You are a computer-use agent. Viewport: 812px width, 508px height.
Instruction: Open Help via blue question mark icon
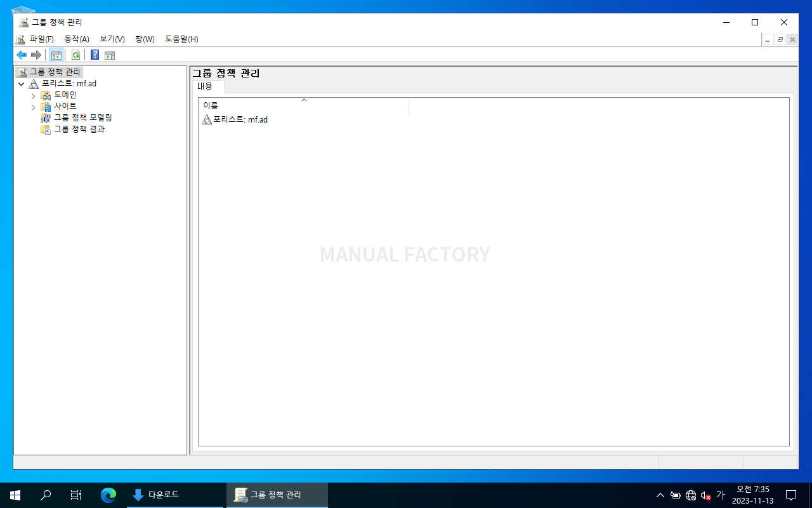95,55
